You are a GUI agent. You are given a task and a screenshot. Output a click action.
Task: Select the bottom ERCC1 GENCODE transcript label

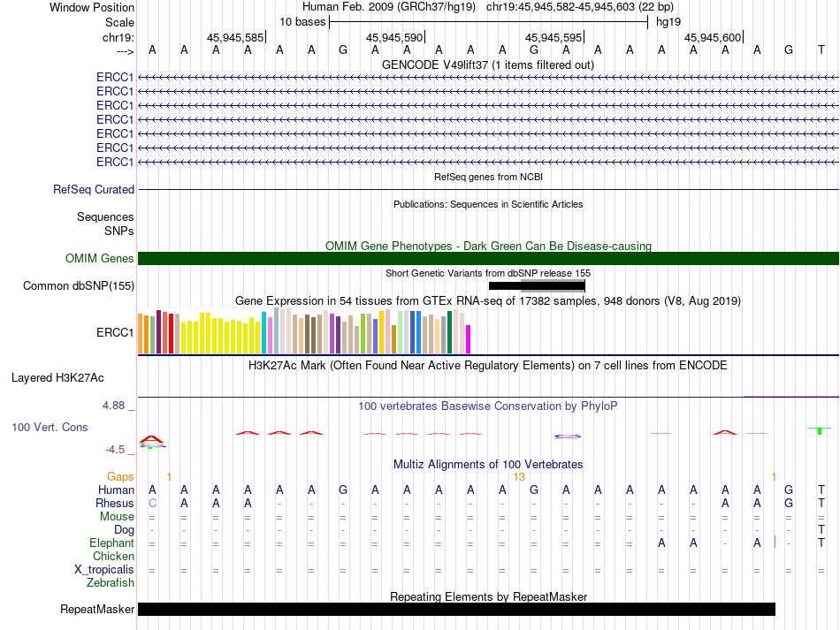coord(115,162)
